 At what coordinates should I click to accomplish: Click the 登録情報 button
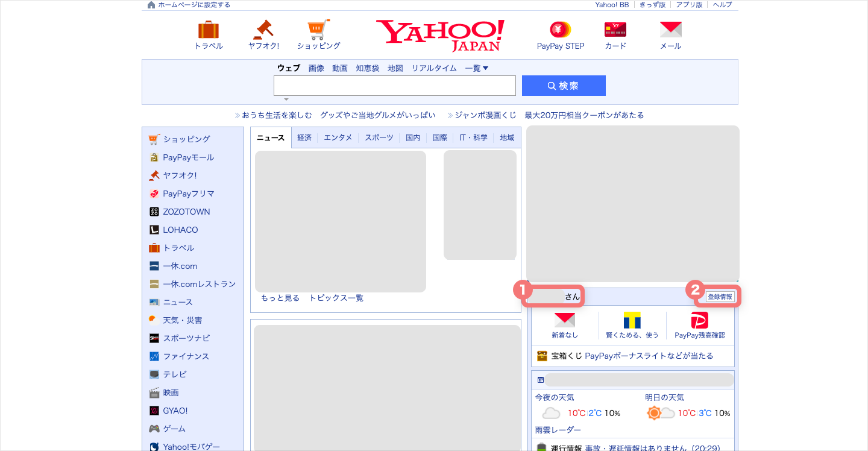click(x=720, y=297)
